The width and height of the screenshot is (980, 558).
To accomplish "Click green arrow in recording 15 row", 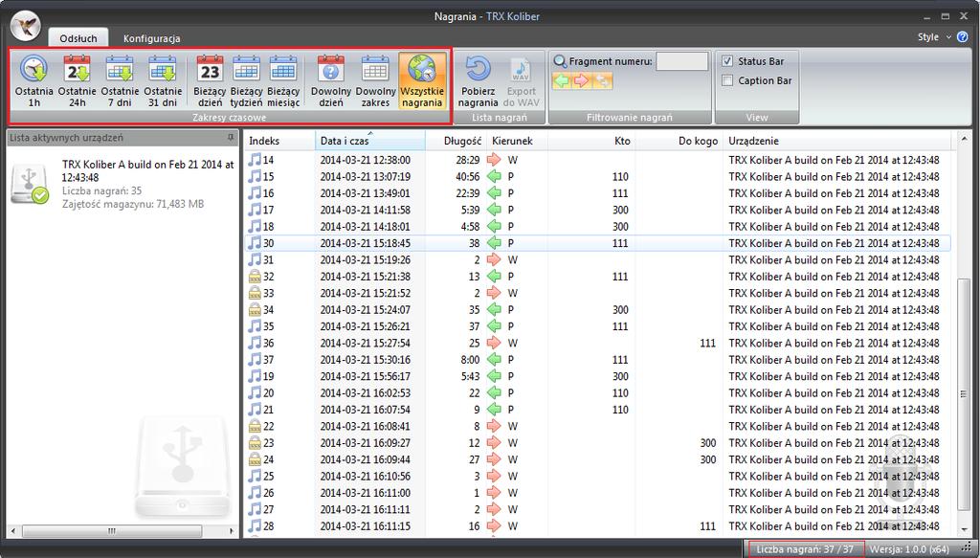I will (x=495, y=176).
